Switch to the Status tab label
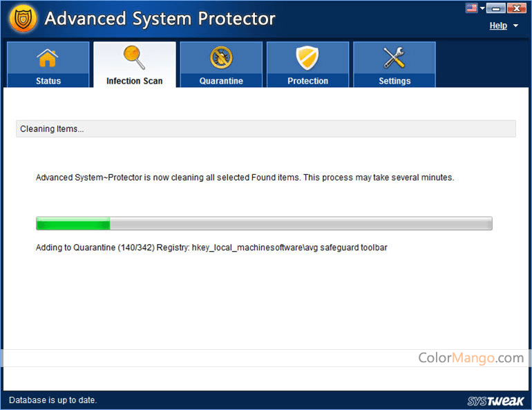532x410 pixels. pyautogui.click(x=48, y=81)
